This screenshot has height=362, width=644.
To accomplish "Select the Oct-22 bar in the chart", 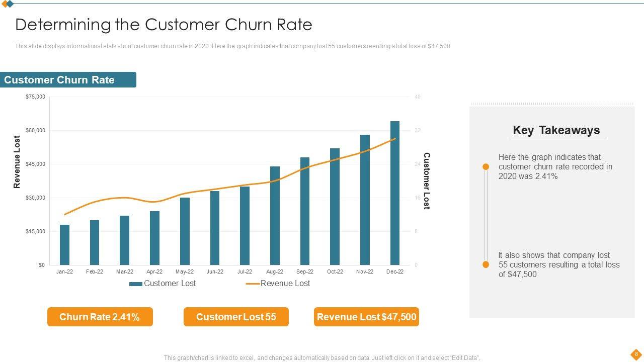I will [335, 207].
